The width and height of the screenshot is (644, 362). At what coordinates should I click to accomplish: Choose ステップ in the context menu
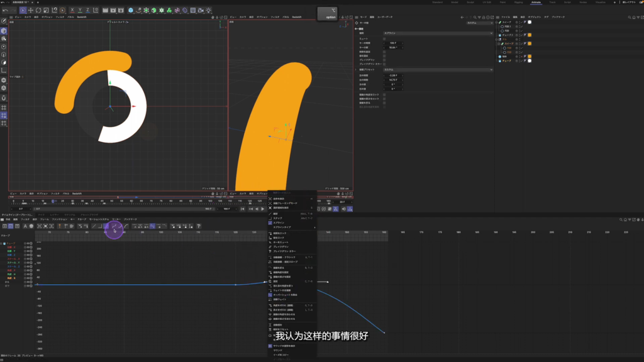pyautogui.click(x=278, y=218)
